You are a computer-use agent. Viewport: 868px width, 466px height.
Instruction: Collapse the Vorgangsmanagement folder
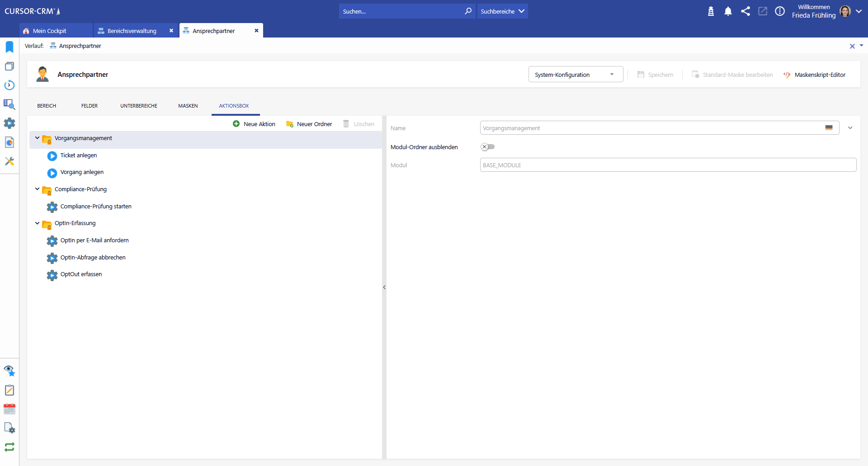[x=37, y=138]
